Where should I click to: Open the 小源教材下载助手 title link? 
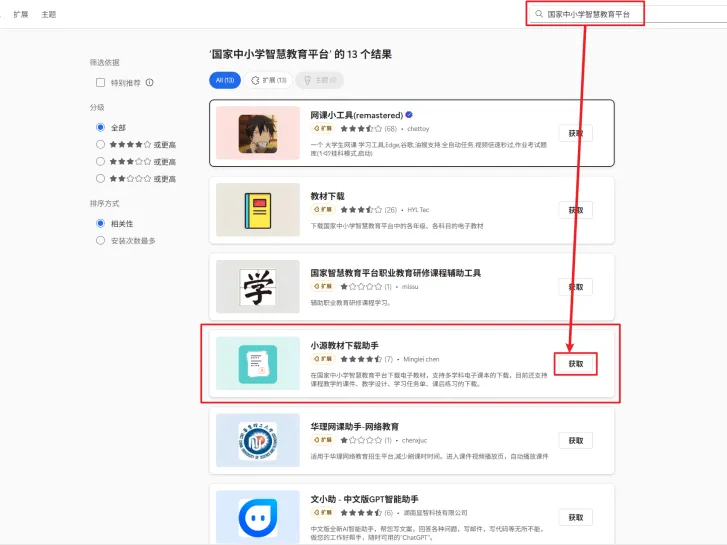(344, 346)
